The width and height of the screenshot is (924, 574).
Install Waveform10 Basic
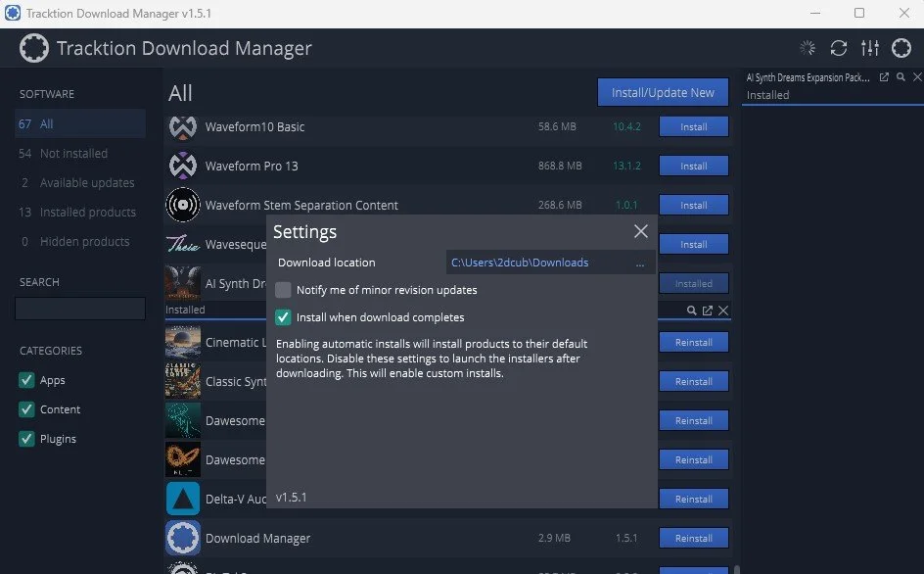694,126
